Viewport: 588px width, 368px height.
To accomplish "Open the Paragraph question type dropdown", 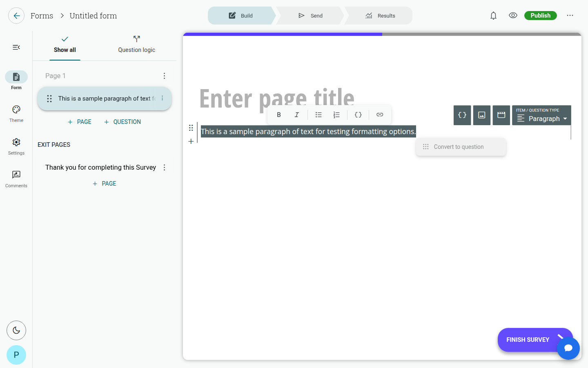I will click(541, 115).
